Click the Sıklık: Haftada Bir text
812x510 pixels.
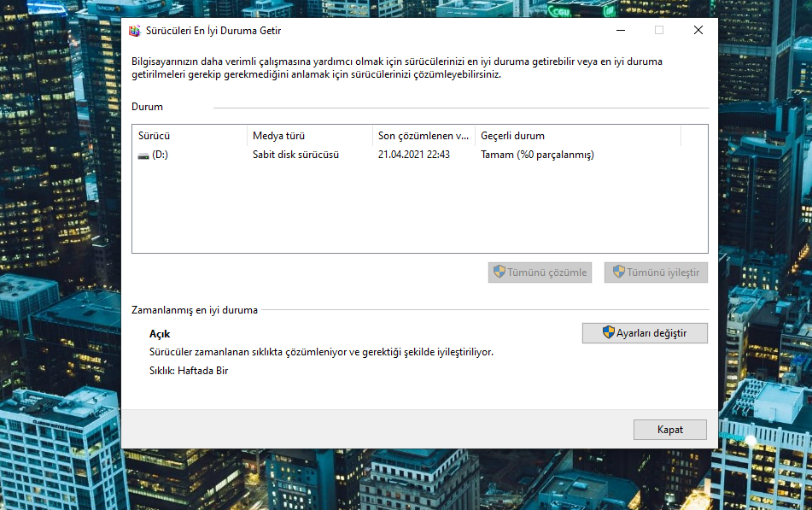click(x=189, y=371)
